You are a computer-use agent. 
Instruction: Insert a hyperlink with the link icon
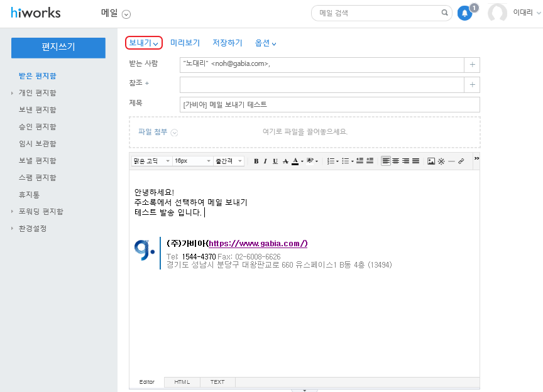click(x=461, y=161)
